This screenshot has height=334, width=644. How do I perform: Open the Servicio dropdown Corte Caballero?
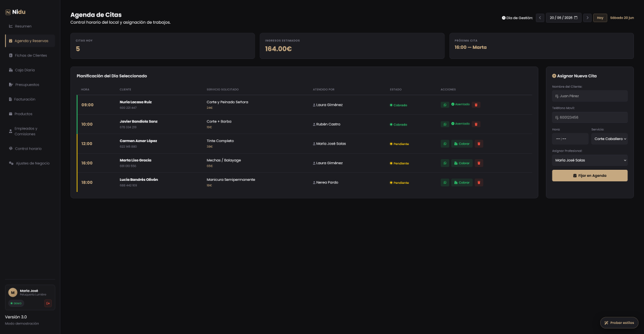[x=609, y=139]
